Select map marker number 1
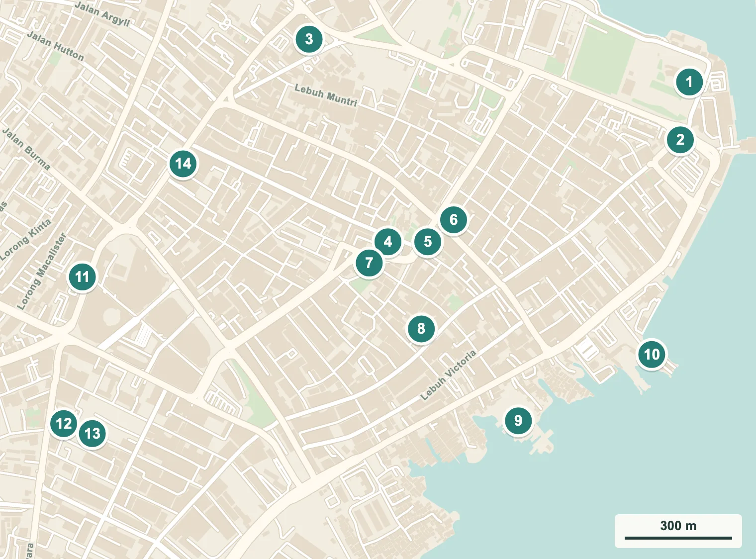This screenshot has width=756, height=559. pos(689,82)
